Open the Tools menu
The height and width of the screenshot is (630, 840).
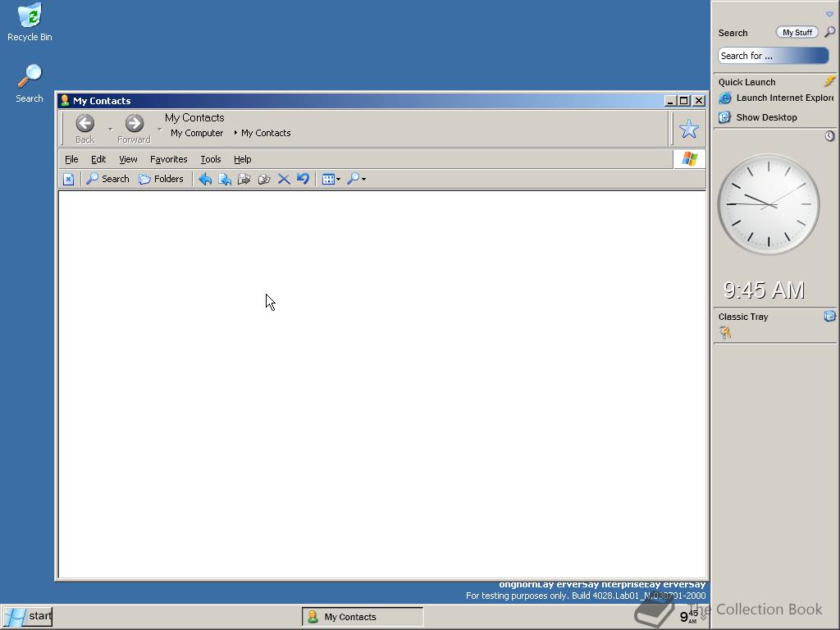click(x=211, y=159)
